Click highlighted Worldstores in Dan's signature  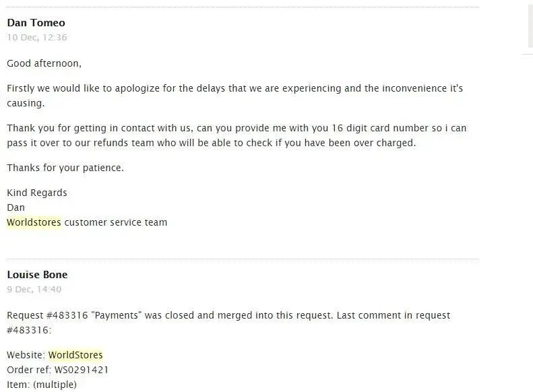coord(34,222)
